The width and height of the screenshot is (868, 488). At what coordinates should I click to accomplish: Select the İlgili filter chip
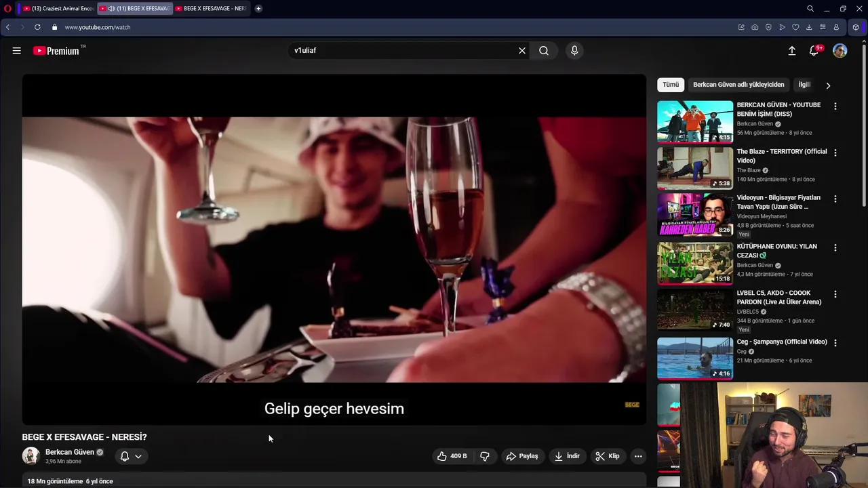[x=804, y=85]
